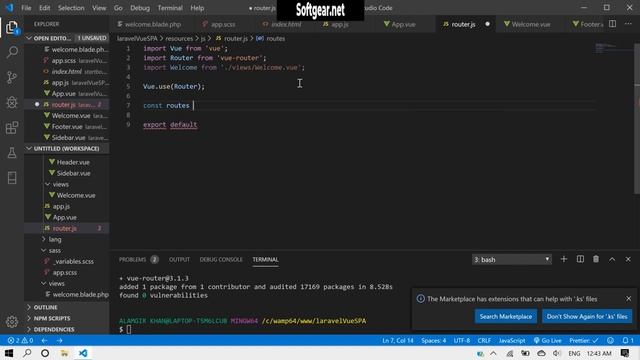Click routes in the breadcrumb
The height and width of the screenshot is (360, 640).
[x=276, y=38]
